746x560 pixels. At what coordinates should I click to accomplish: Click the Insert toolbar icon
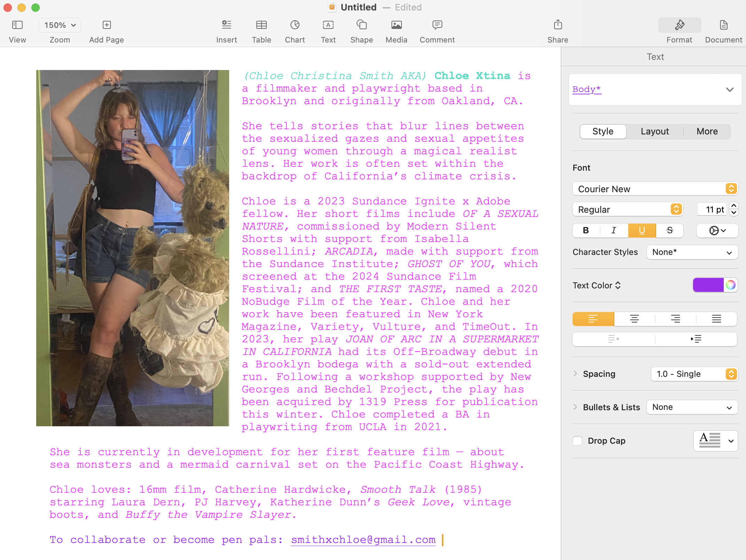[x=226, y=25]
